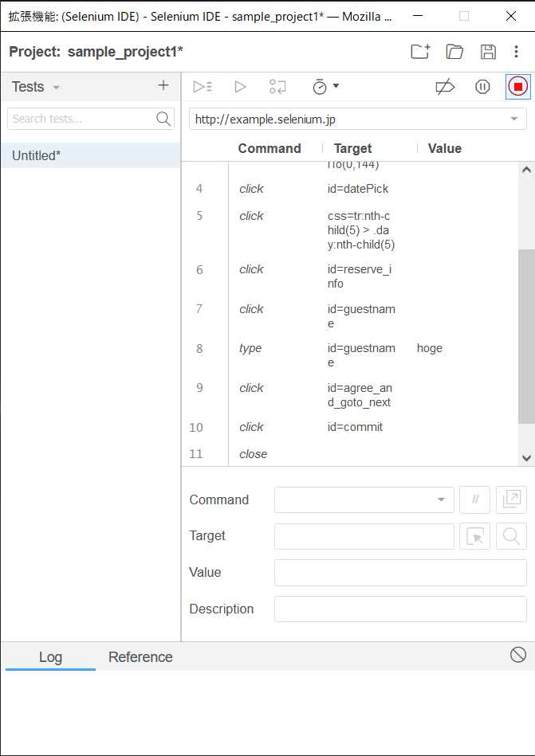Create a new project icon

[x=420, y=52]
